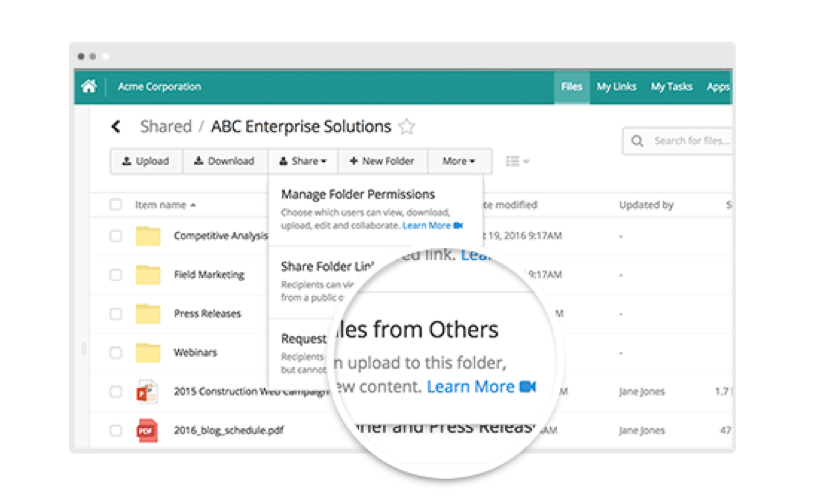Image resolution: width=832 pixels, height=500 pixels.
Task: Click the Download button
Action: point(224,161)
